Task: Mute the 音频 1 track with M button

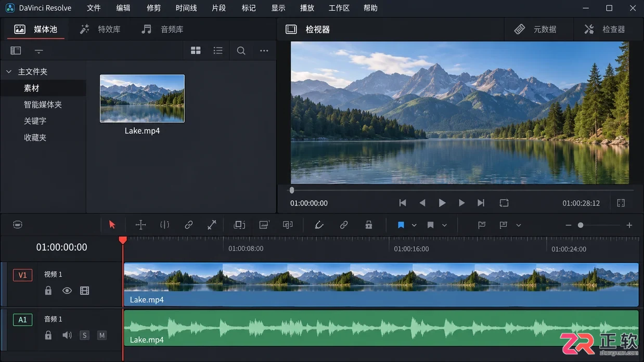Action: [102, 335]
